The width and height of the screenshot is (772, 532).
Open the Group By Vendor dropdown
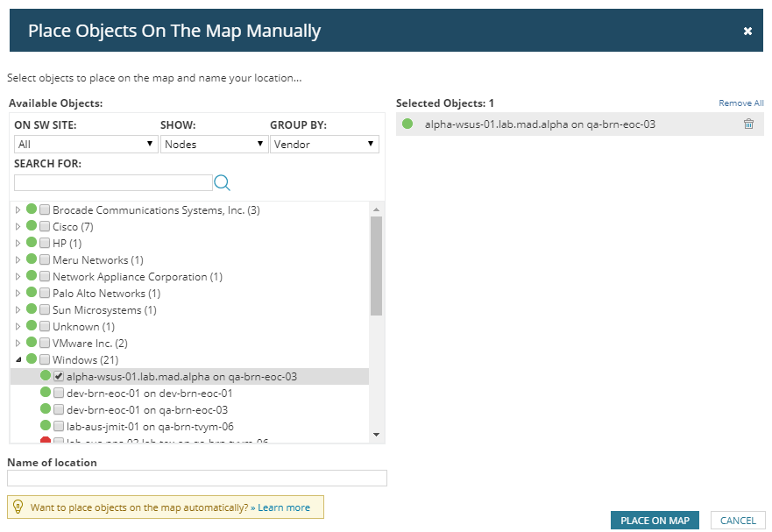pos(324,144)
